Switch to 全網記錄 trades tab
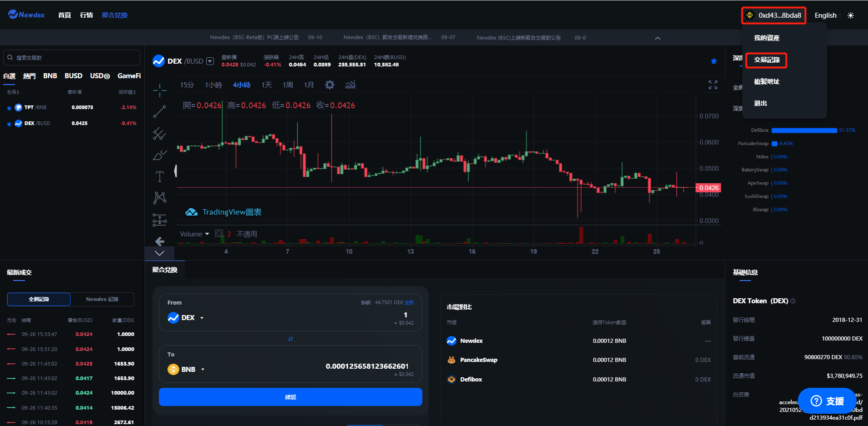Screen dimensions: 868x426 39,299
